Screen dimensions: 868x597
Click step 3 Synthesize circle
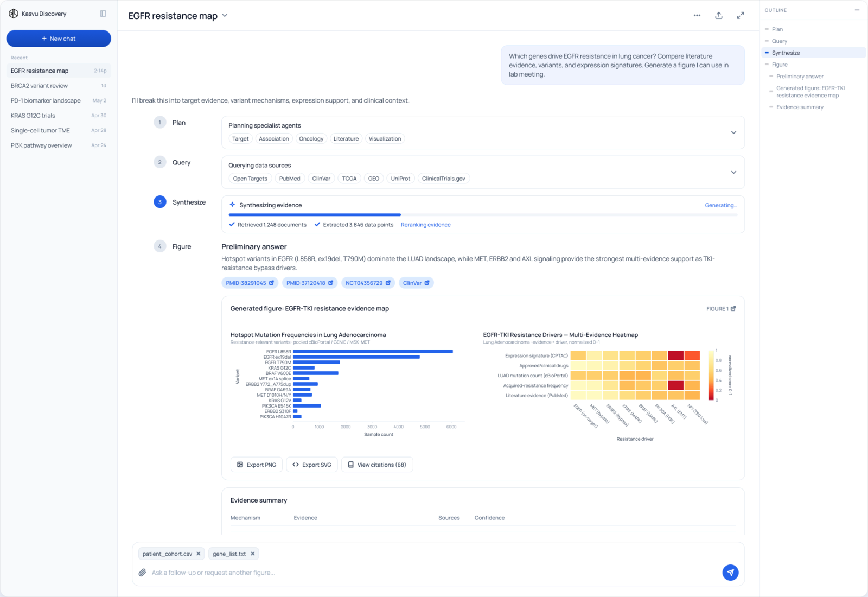click(x=160, y=202)
